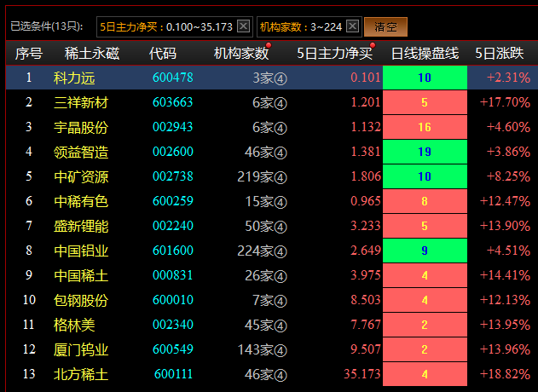Click the 5日主力净买 filter range chip
The width and height of the screenshot is (538, 392).
point(165,26)
